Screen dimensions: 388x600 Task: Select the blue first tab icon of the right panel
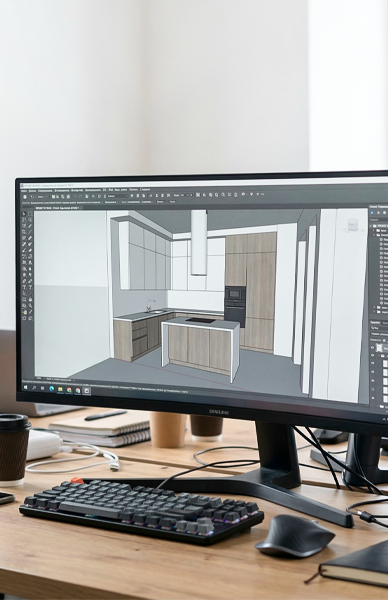[372, 213]
